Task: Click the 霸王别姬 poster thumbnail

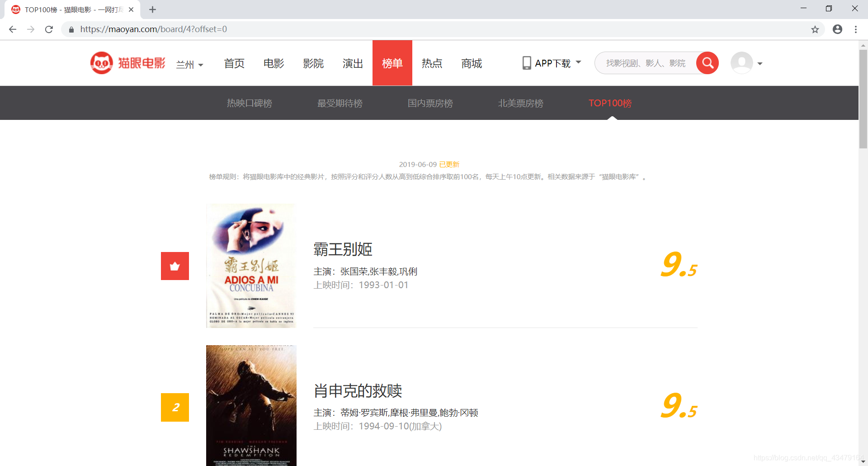Action: [251, 266]
